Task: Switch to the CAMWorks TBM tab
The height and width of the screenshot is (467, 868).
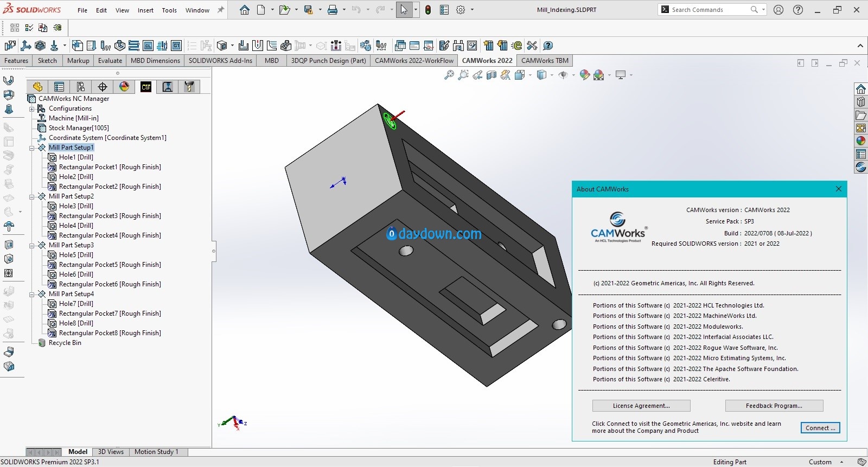Action: click(545, 61)
